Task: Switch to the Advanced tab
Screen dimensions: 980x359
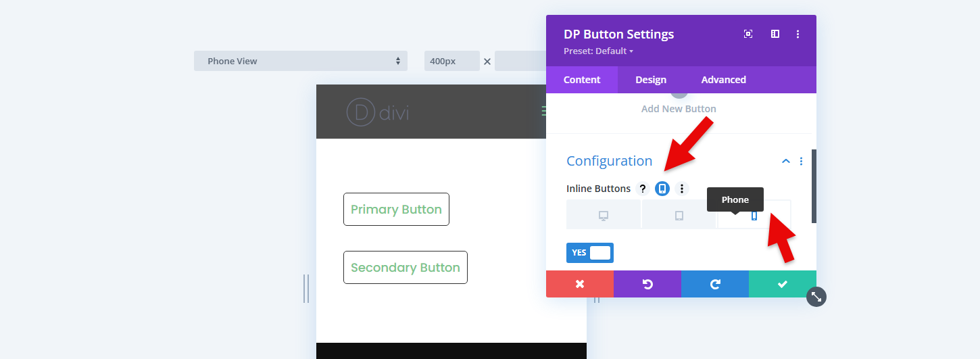Action: (x=723, y=80)
